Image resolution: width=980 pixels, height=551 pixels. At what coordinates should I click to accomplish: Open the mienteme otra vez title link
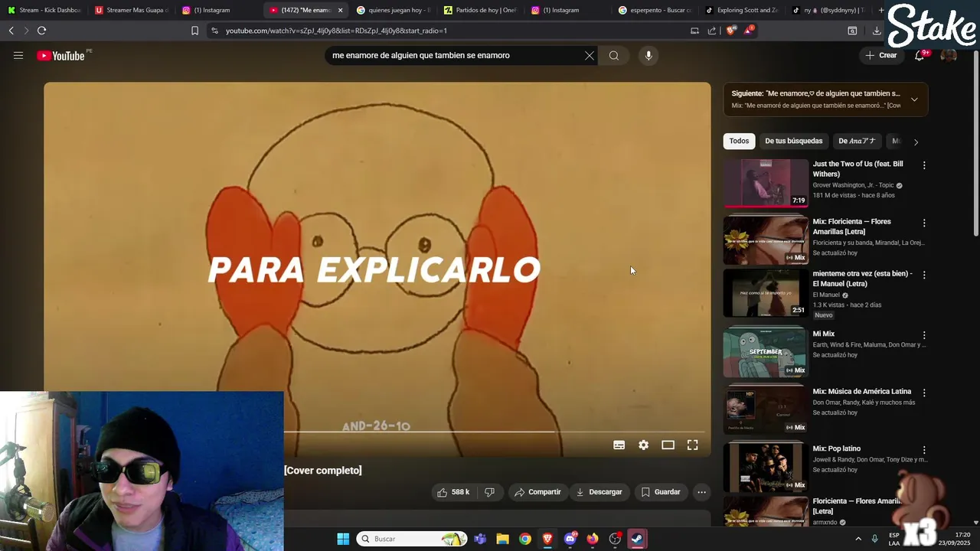[x=862, y=279]
